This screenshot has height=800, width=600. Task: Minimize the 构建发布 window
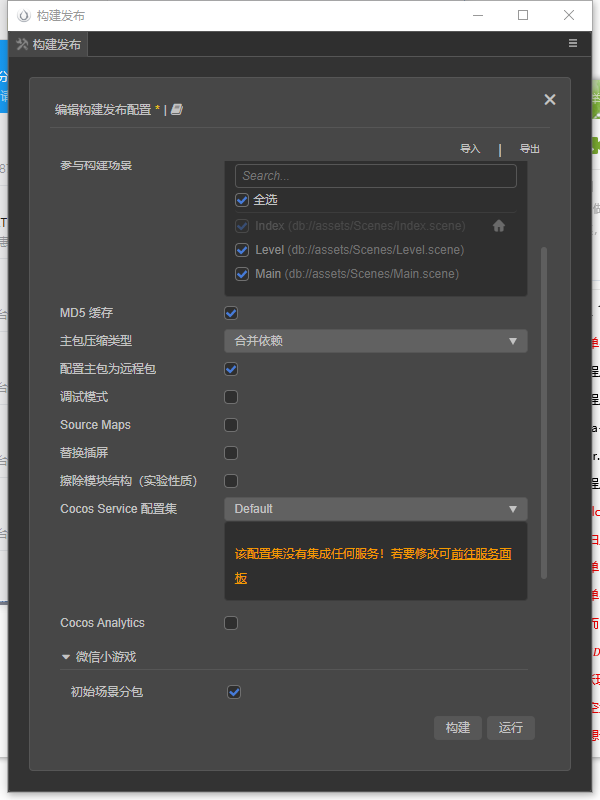coord(478,15)
